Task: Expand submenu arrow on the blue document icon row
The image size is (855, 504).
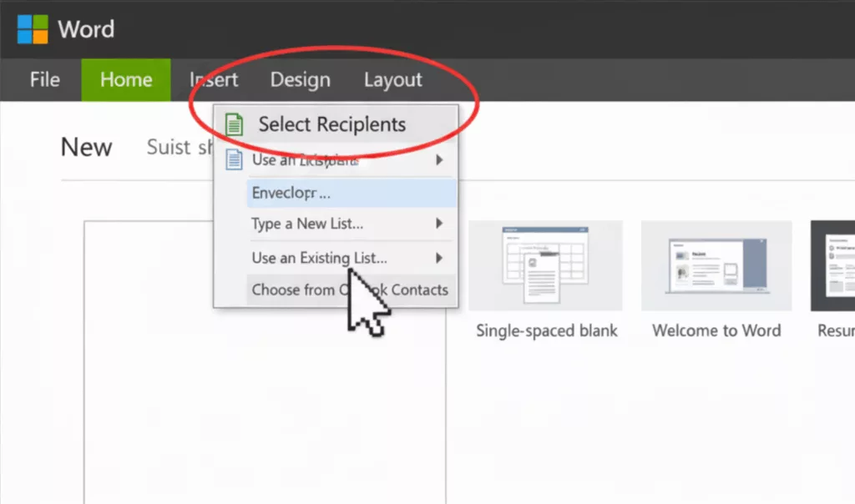Action: [439, 159]
